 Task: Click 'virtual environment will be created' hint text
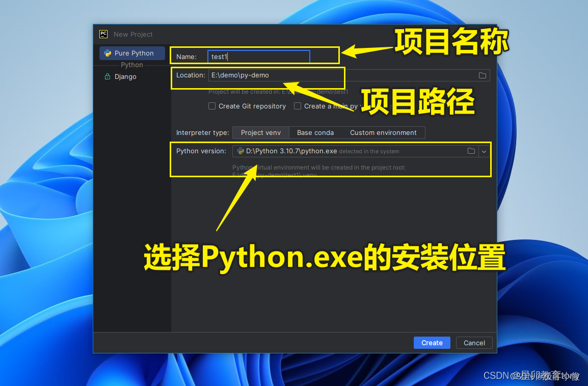(319, 168)
